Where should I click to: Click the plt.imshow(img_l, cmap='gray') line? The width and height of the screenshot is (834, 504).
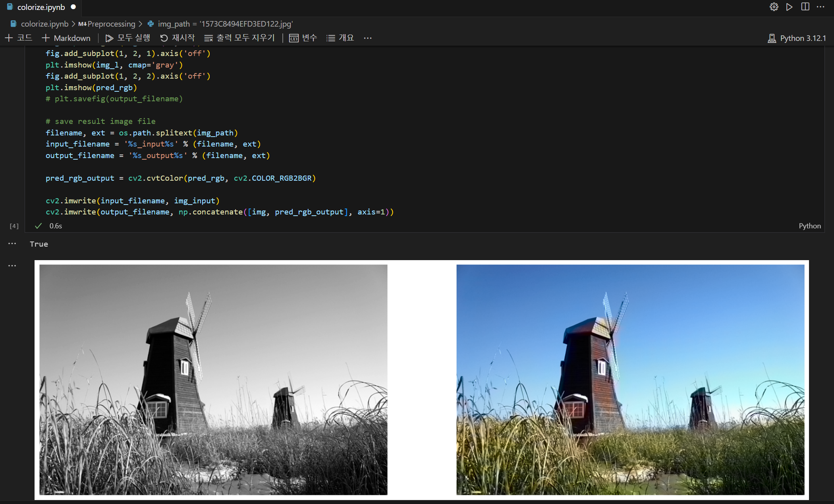pyautogui.click(x=114, y=65)
